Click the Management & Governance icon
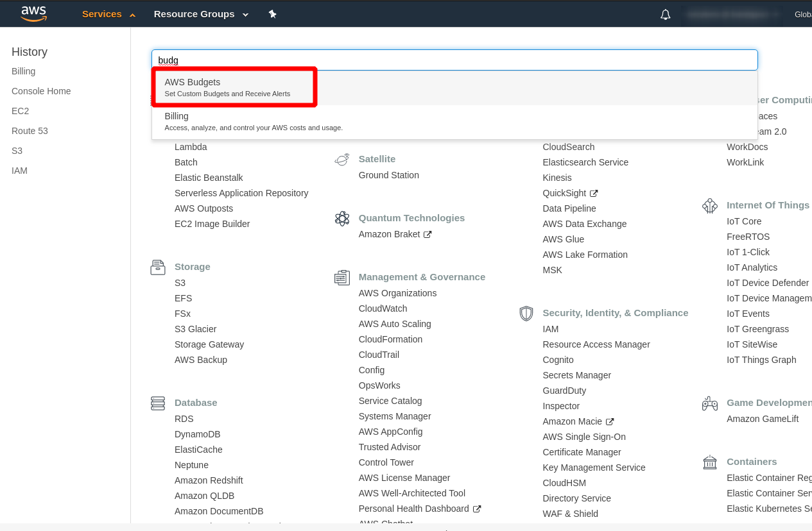The image size is (812, 531). pos(342,277)
